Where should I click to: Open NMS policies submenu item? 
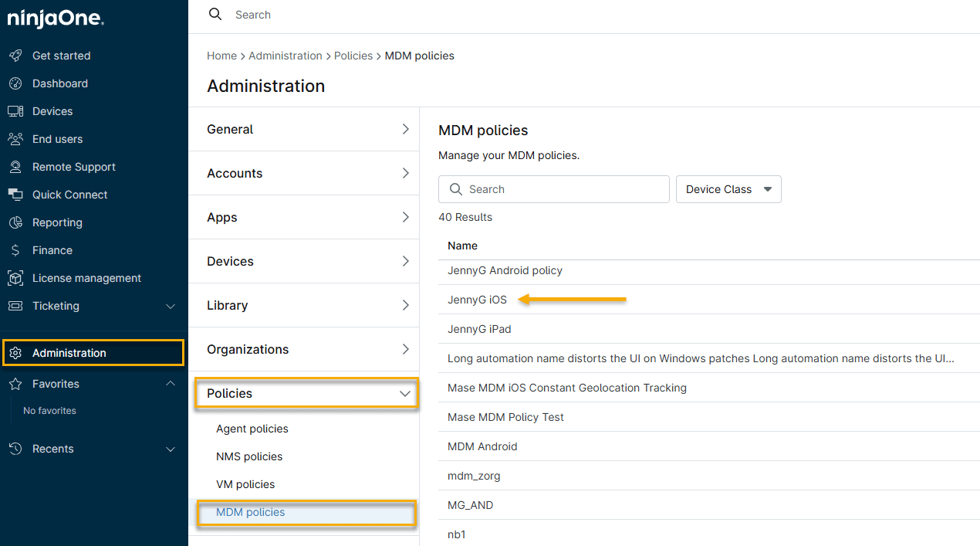pos(248,456)
